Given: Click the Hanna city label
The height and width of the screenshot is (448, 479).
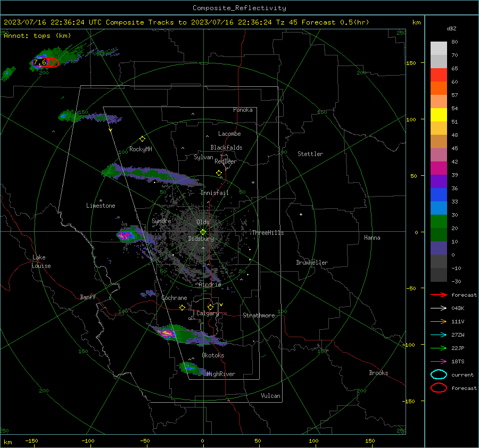Looking at the screenshot, I should [x=372, y=238].
